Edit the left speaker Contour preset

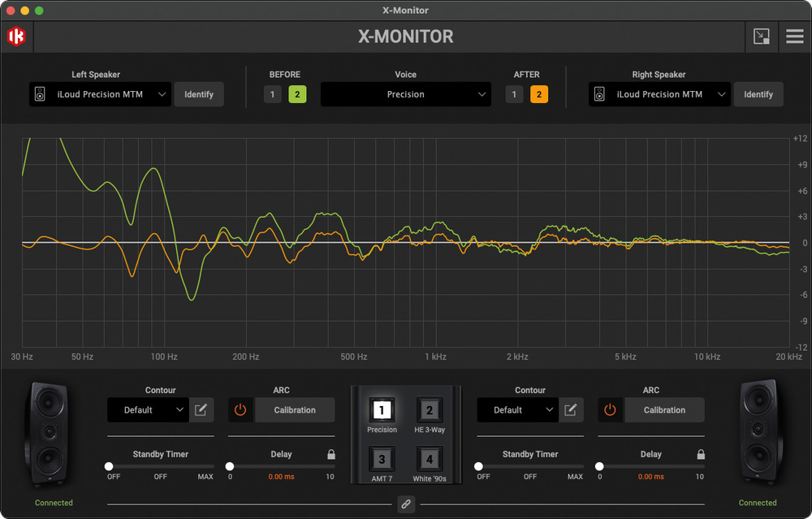(x=201, y=410)
